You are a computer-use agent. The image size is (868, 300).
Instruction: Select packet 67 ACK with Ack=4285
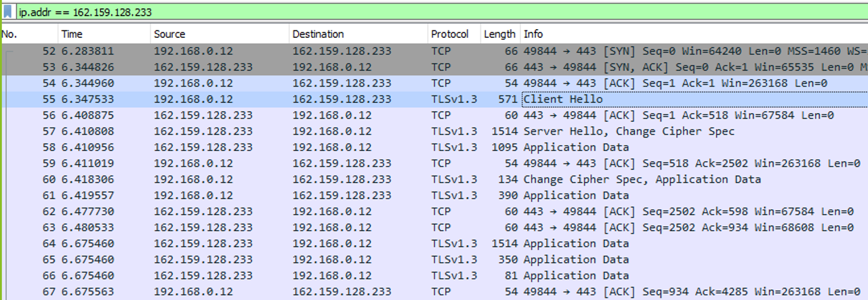pos(434,292)
